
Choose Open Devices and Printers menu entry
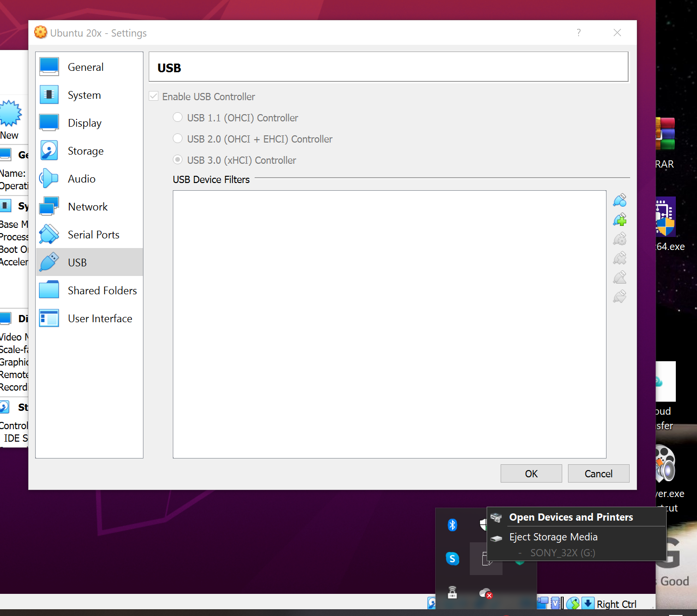pos(577,517)
